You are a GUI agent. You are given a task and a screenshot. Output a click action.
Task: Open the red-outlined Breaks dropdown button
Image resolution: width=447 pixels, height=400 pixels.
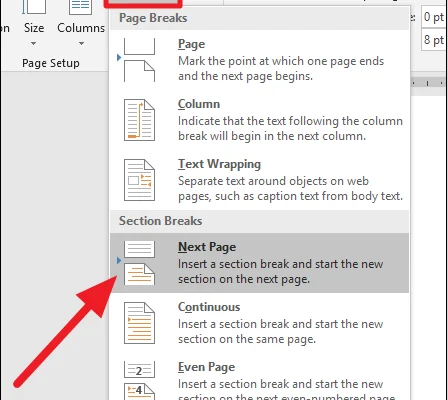tap(143, 3)
